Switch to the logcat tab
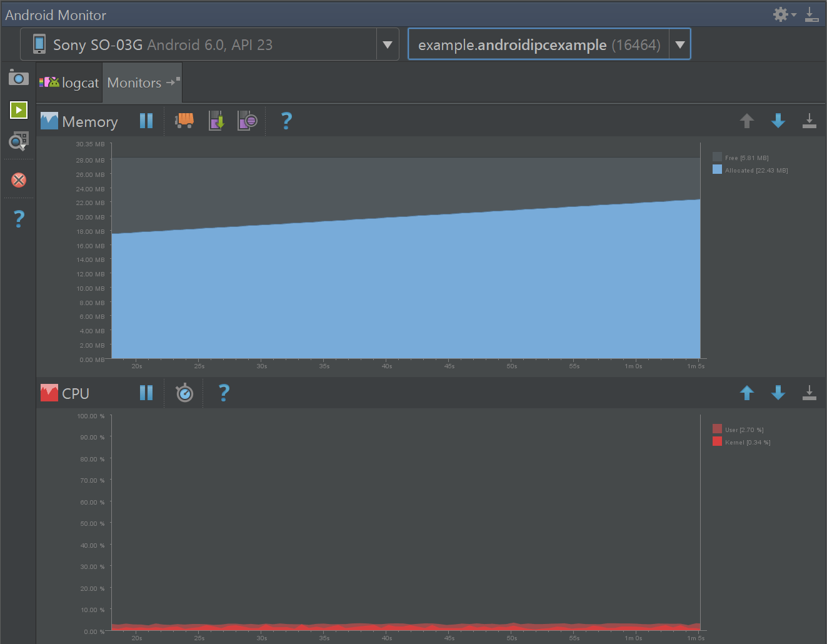 tap(69, 83)
